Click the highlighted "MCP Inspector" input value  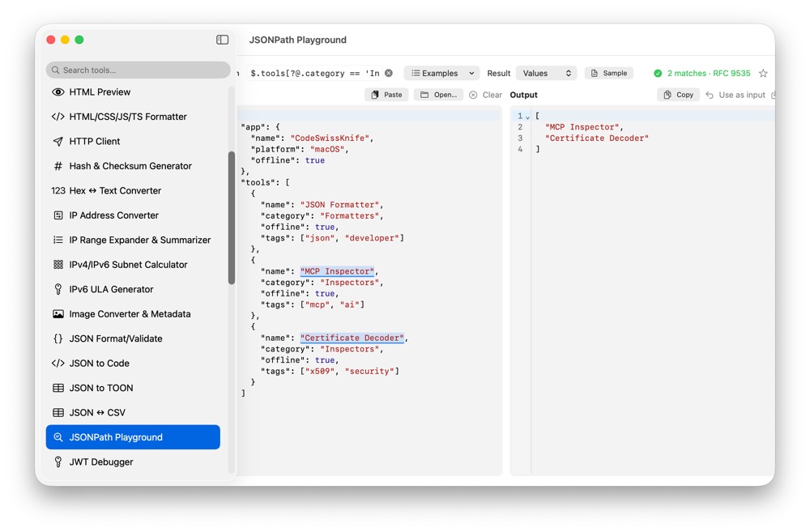coord(337,271)
